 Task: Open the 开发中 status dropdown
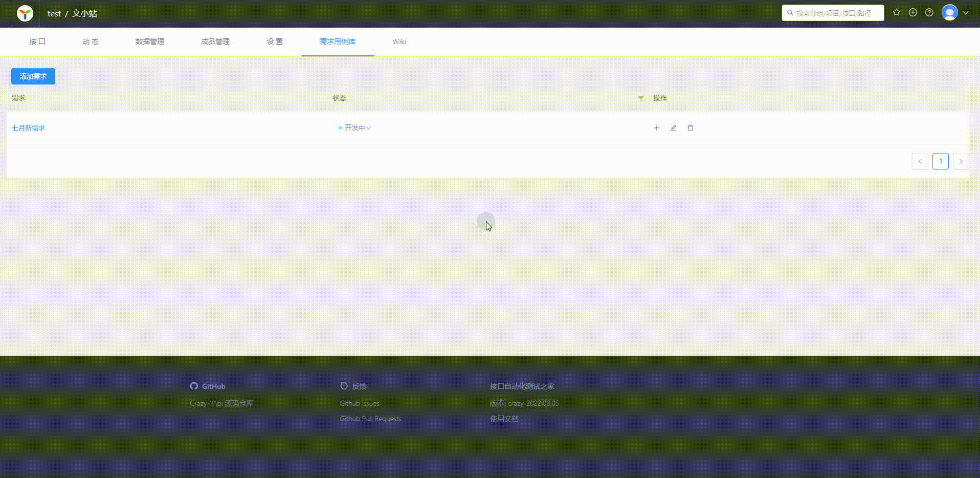(354, 127)
